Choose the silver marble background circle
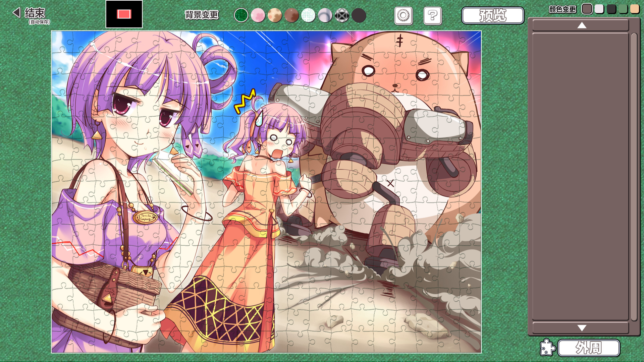The height and width of the screenshot is (362, 644). pos(325,15)
